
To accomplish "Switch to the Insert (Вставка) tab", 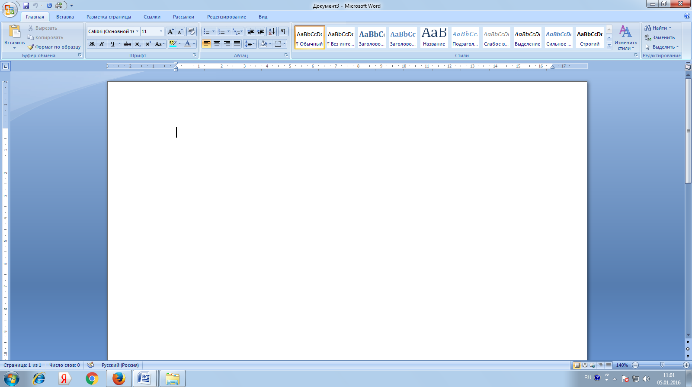I will pos(65,17).
